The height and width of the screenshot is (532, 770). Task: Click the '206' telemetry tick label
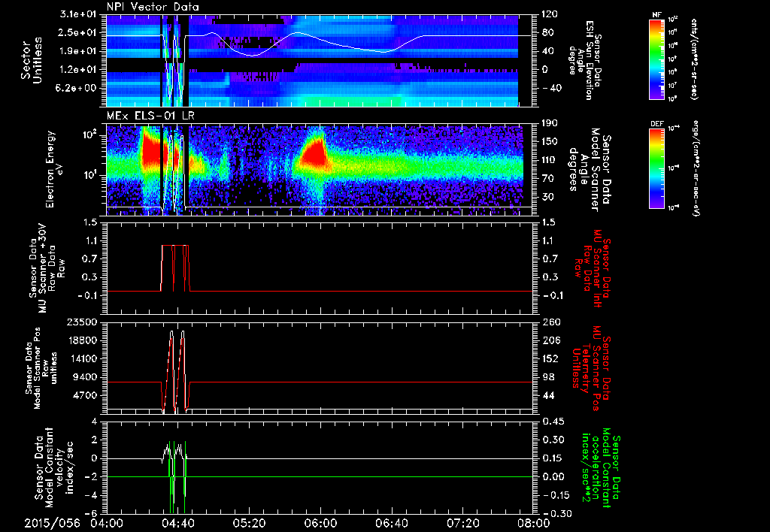click(x=550, y=340)
